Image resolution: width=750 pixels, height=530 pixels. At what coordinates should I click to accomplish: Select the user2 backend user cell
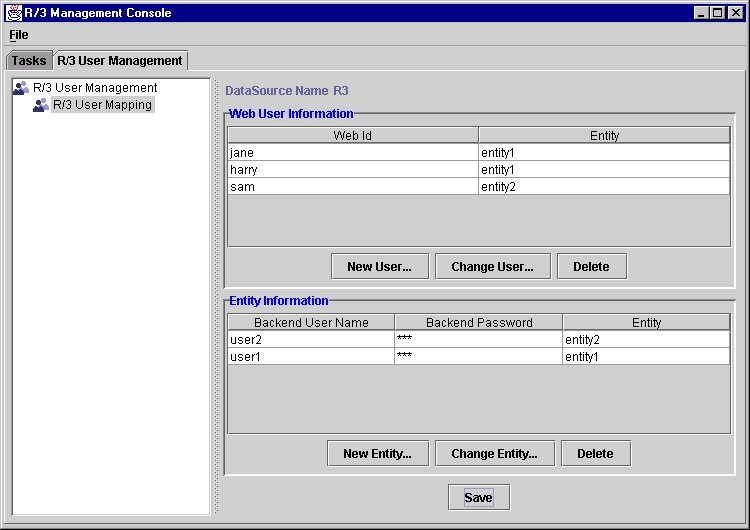311,340
